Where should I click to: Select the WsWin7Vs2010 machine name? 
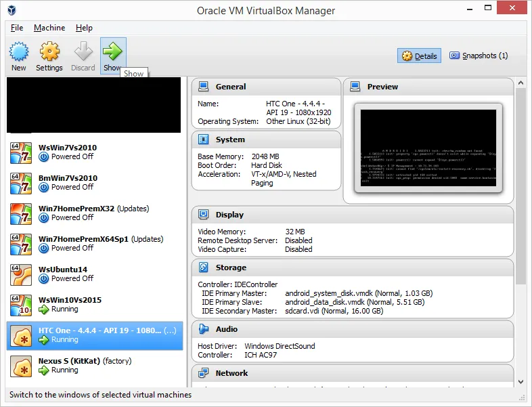(68, 148)
